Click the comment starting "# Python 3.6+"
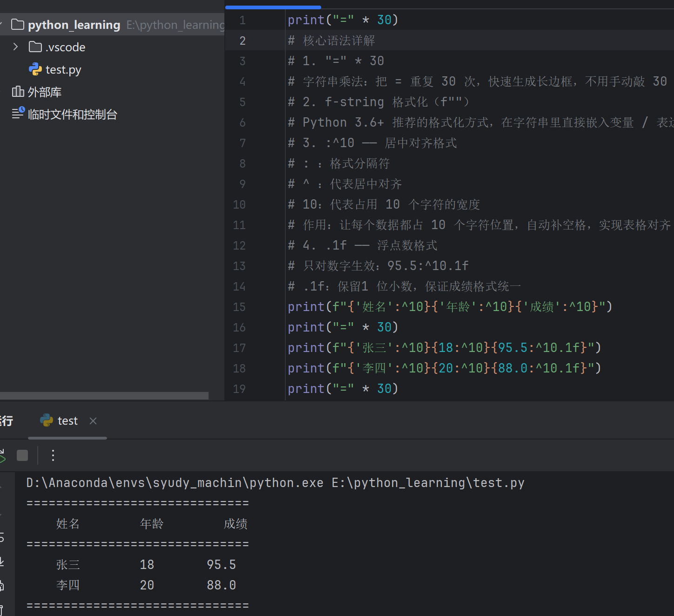Image resolution: width=674 pixels, height=616 pixels. [x=481, y=122]
